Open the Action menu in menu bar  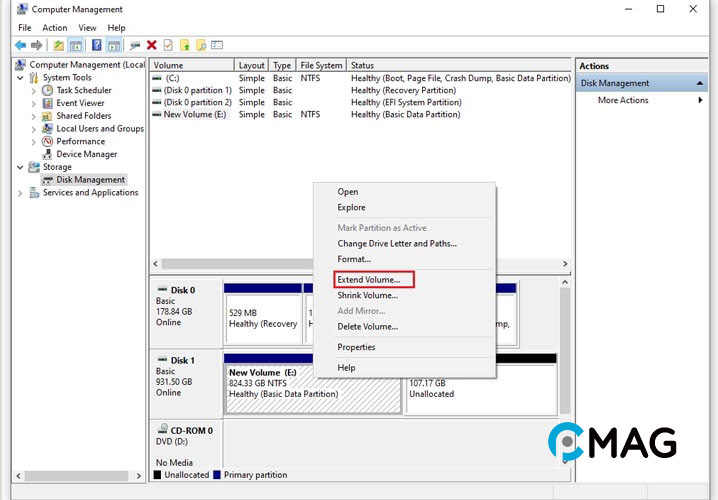click(x=55, y=28)
